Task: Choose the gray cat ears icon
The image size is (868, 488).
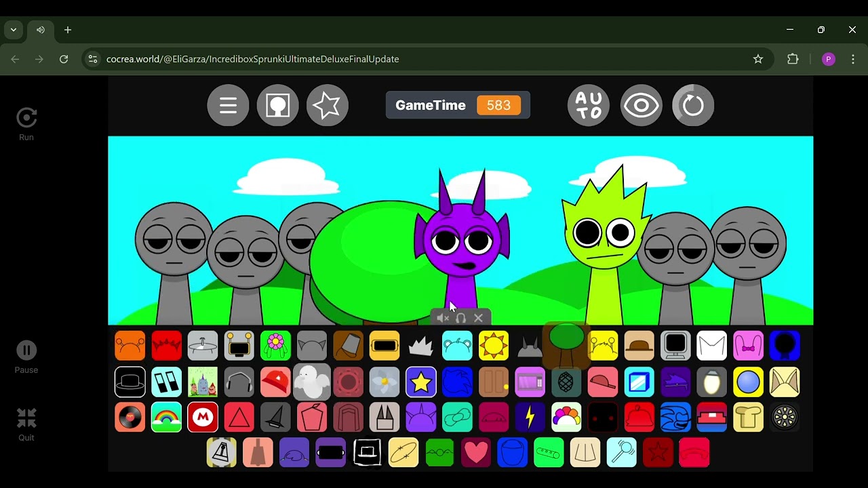Action: tap(312, 346)
